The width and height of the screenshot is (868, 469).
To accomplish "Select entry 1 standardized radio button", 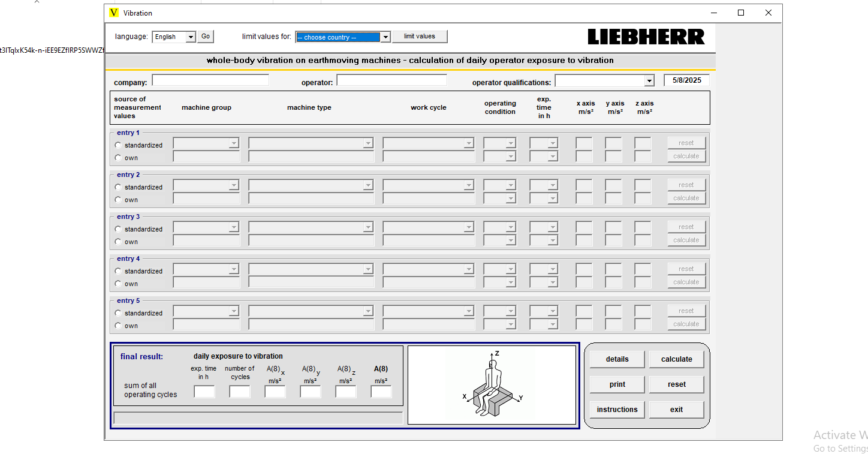I will pos(118,145).
